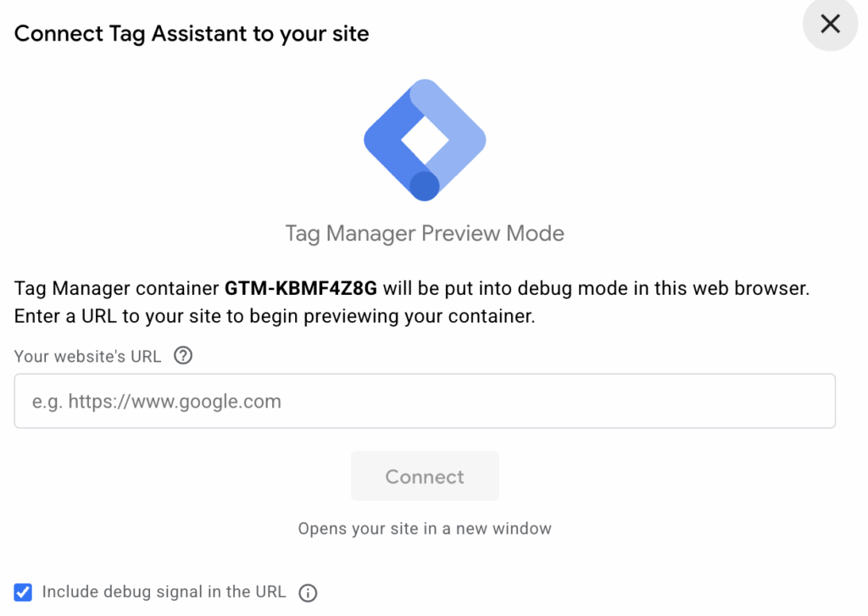Select the Connect Tag Assistant to your site title
868x616 pixels.
[x=192, y=34]
